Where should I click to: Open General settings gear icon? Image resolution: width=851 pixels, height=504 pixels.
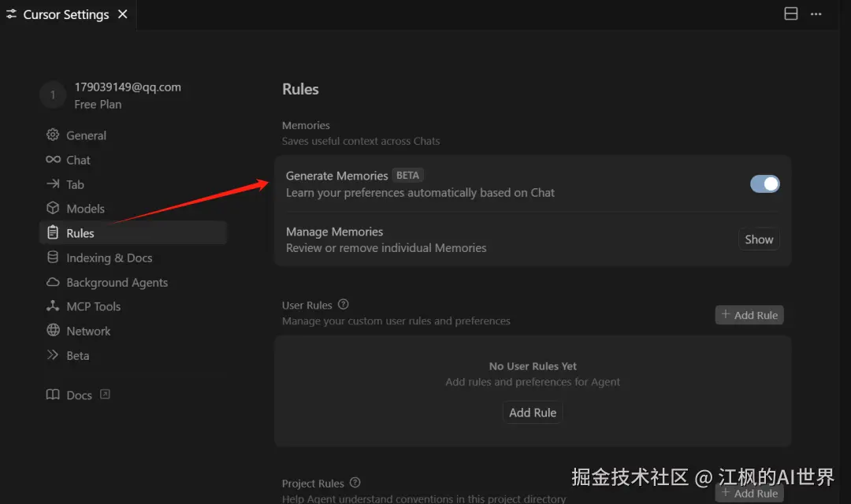coord(53,135)
